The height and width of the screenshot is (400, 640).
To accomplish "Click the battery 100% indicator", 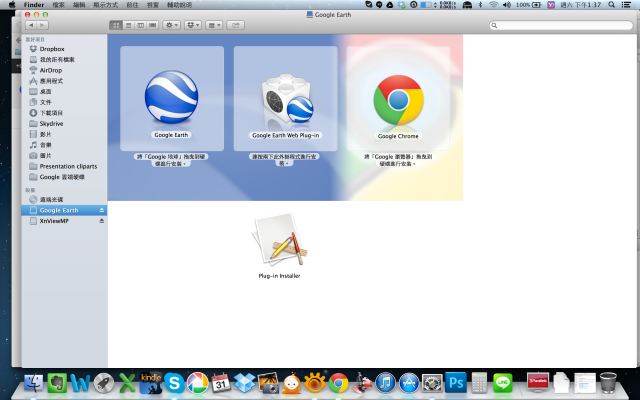I will click(529, 5).
